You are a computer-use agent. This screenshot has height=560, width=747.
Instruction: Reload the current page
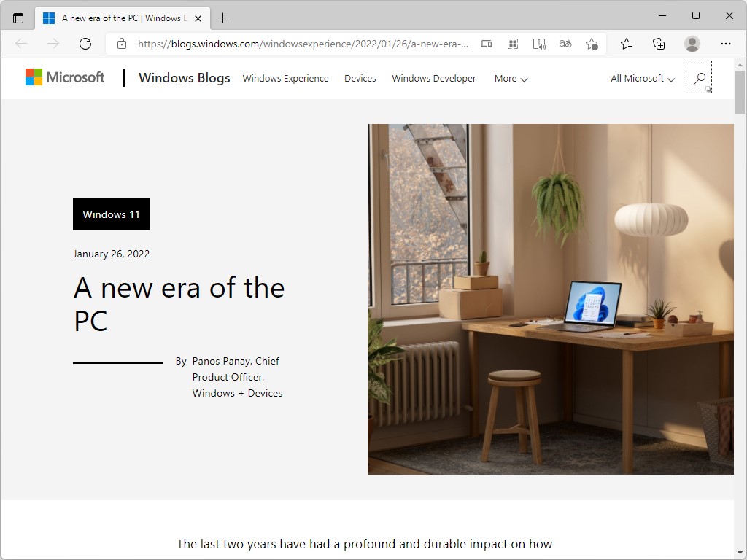coord(85,44)
